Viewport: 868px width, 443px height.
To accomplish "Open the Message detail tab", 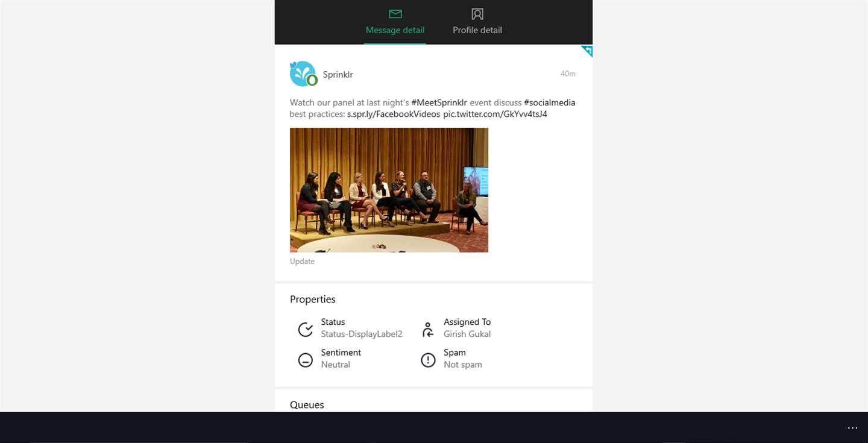I will 395,22.
